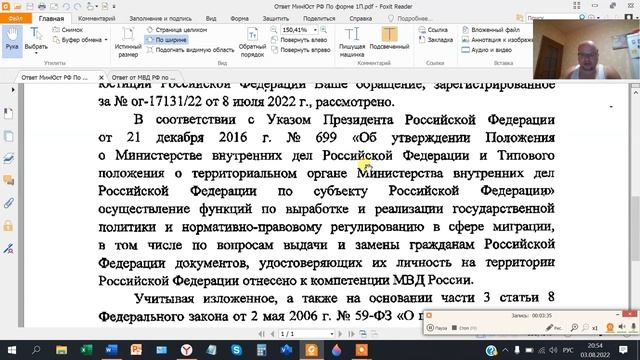The width and height of the screenshot is (640, 360).
Task: Rotate view right with Повернуть вправо
Action: click(x=300, y=50)
